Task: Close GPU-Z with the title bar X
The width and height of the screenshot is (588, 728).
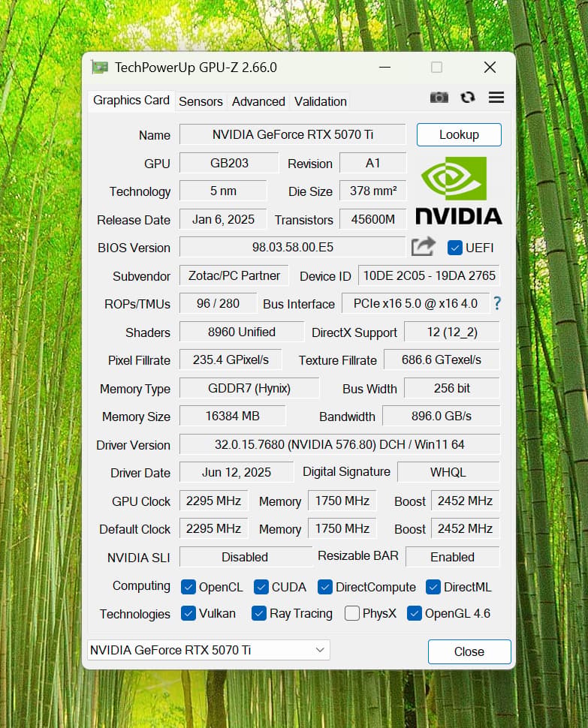Action: (490, 68)
